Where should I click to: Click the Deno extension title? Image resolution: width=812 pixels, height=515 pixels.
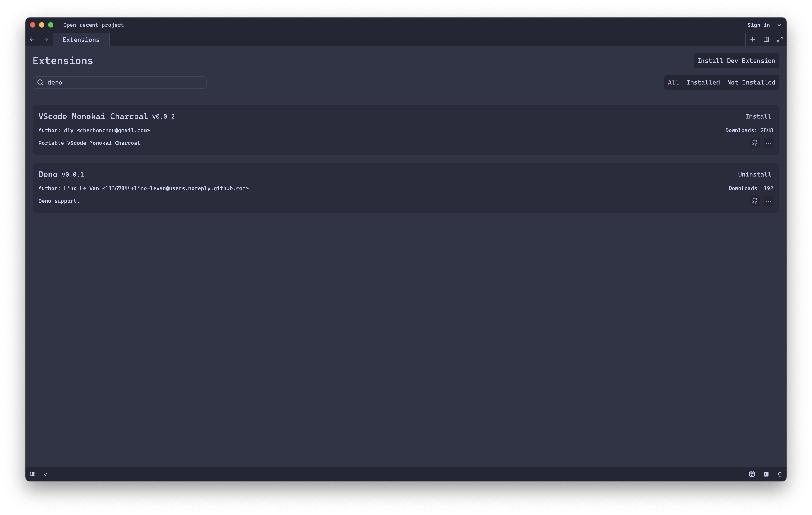[x=48, y=175]
